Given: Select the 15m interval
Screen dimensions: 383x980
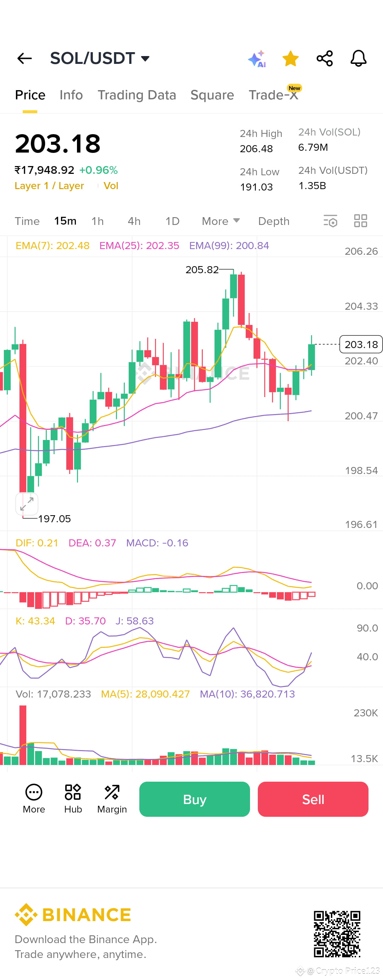Looking at the screenshot, I should tap(65, 221).
